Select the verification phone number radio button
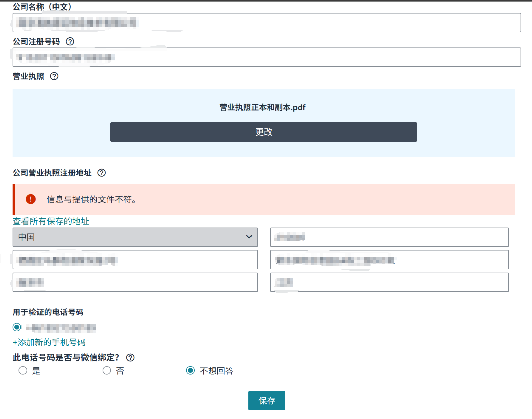The height and width of the screenshot is (419, 532). (x=17, y=327)
